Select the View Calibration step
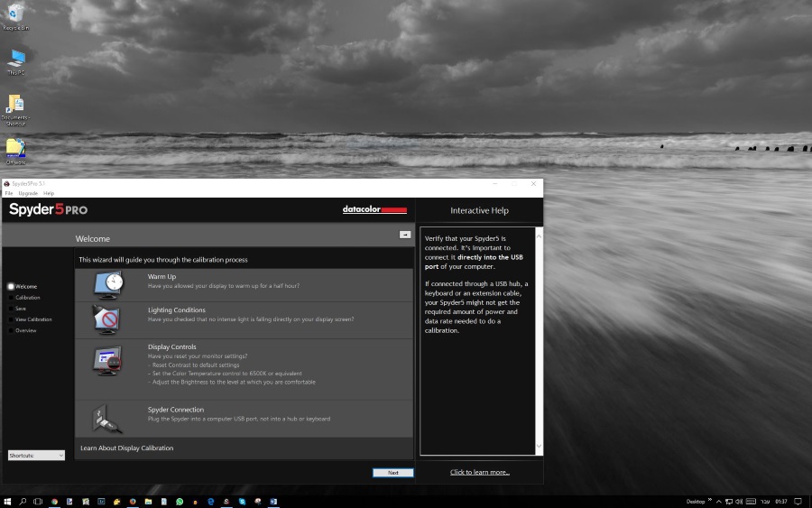This screenshot has width=812, height=508. click(x=30, y=319)
